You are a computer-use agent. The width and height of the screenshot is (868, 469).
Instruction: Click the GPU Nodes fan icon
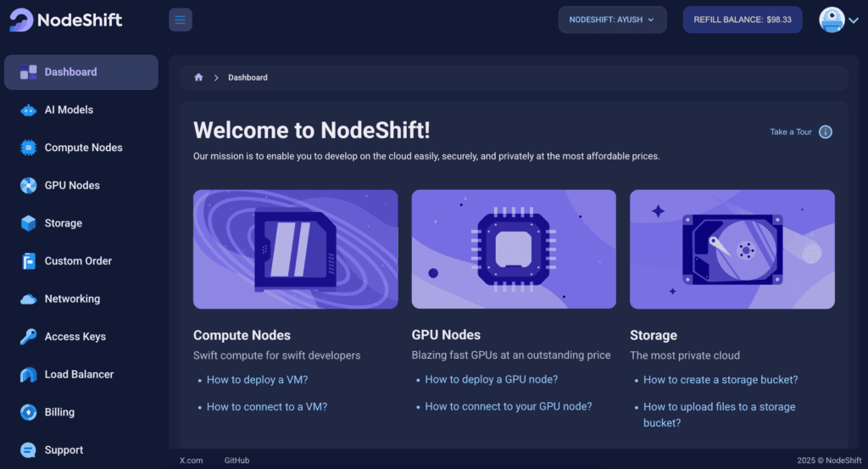tap(29, 186)
